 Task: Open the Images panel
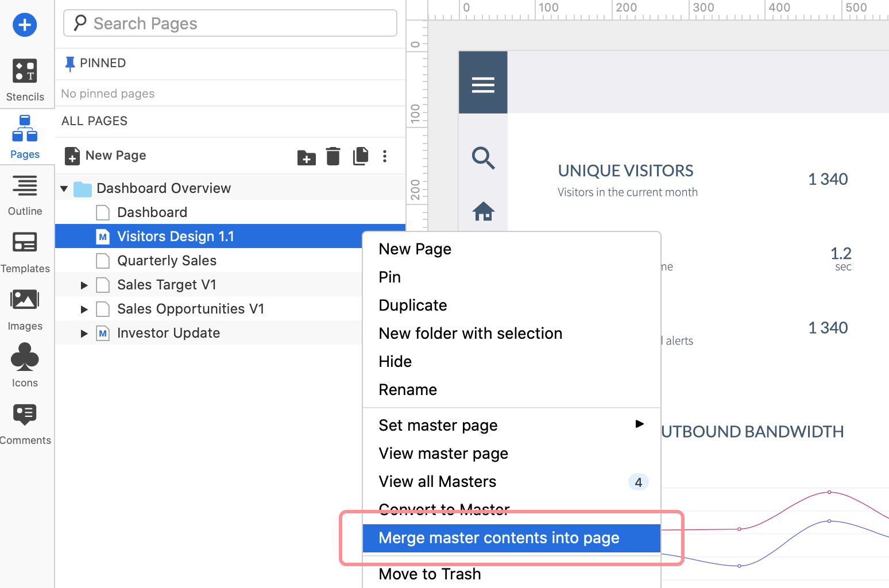click(x=25, y=299)
